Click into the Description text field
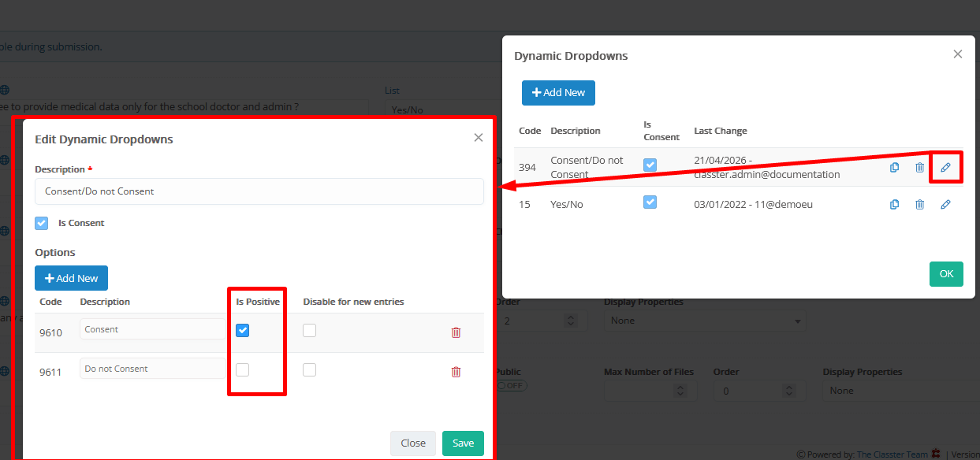980x460 pixels. pos(259,191)
